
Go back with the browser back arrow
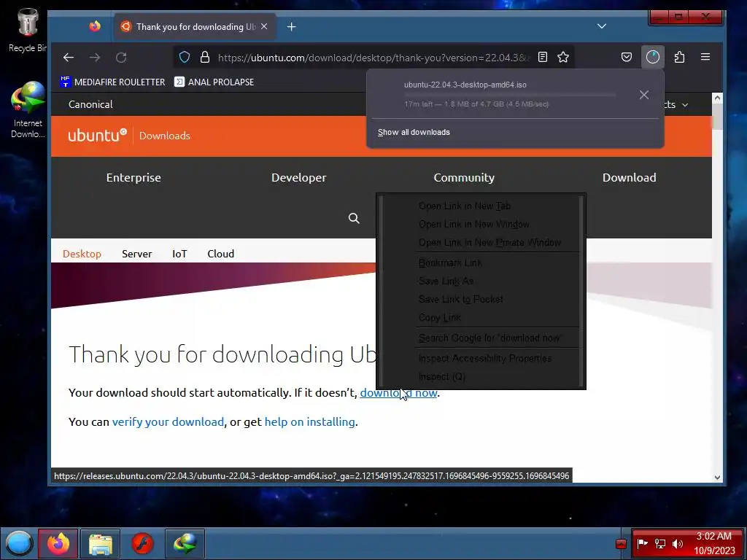tap(69, 58)
